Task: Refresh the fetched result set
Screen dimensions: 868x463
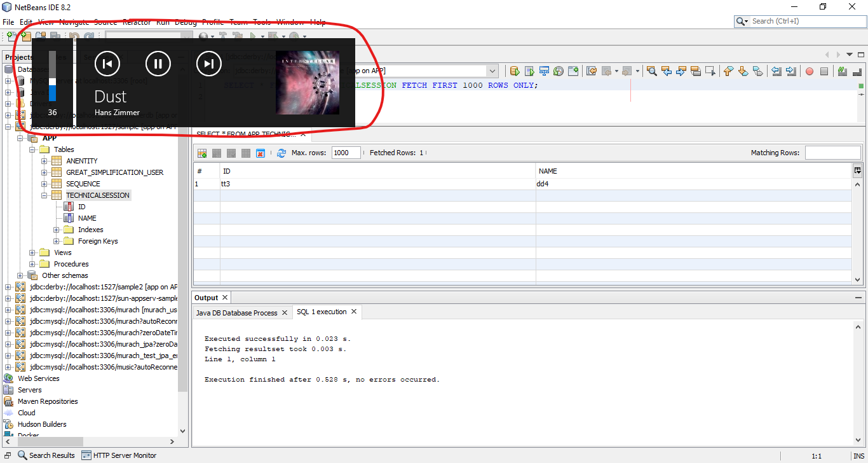Action: point(281,153)
